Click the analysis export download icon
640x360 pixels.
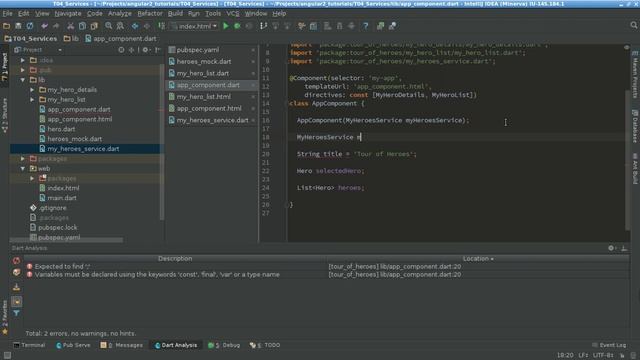pyautogui.click(x=16, y=287)
